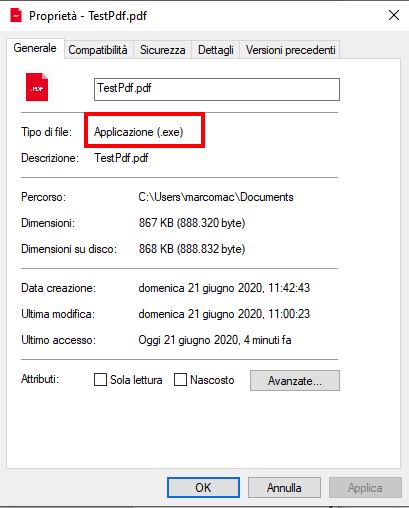The image size is (409, 508).
Task: Open the Versioni precedenti tab
Action: coord(290,50)
